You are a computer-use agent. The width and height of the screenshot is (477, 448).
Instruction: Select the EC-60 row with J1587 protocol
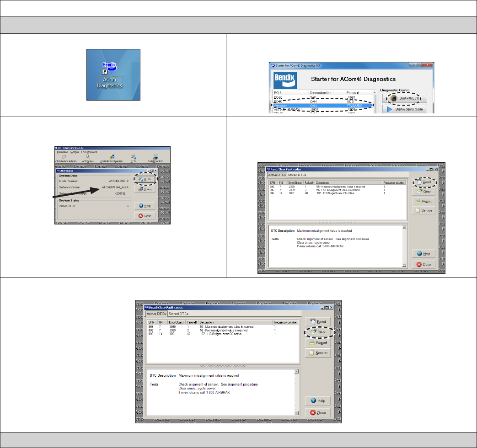(322, 97)
